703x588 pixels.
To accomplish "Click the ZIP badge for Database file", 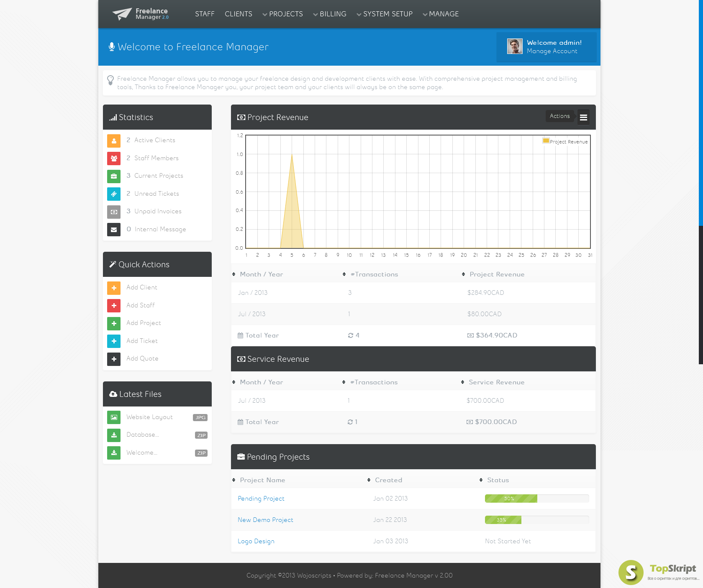I will pyautogui.click(x=201, y=435).
